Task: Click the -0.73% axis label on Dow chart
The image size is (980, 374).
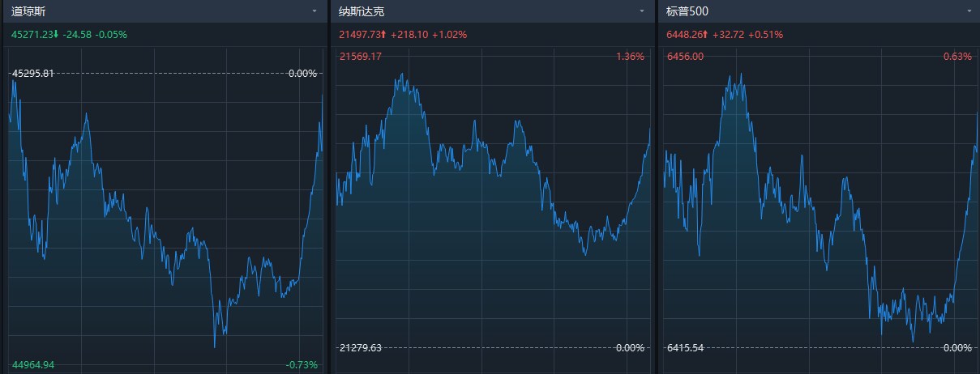Action: pos(302,365)
